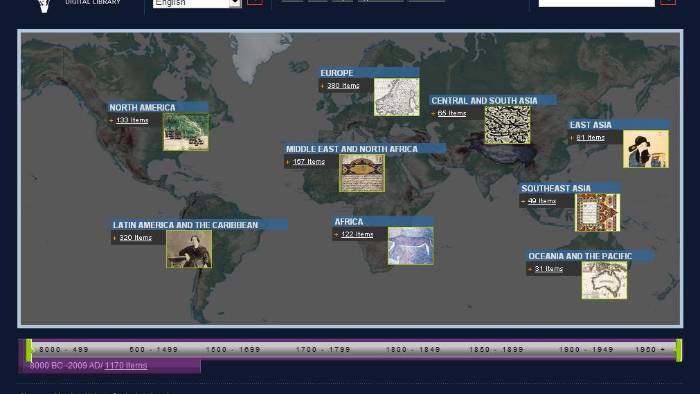Open the Africa rock art thumbnail

click(410, 246)
